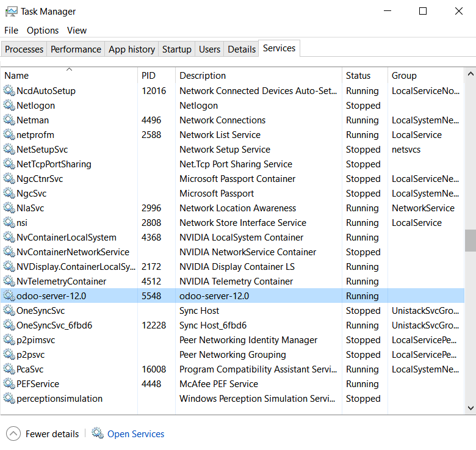
Task: Click the NetSetupSvc service gear icon
Action: click(9, 149)
